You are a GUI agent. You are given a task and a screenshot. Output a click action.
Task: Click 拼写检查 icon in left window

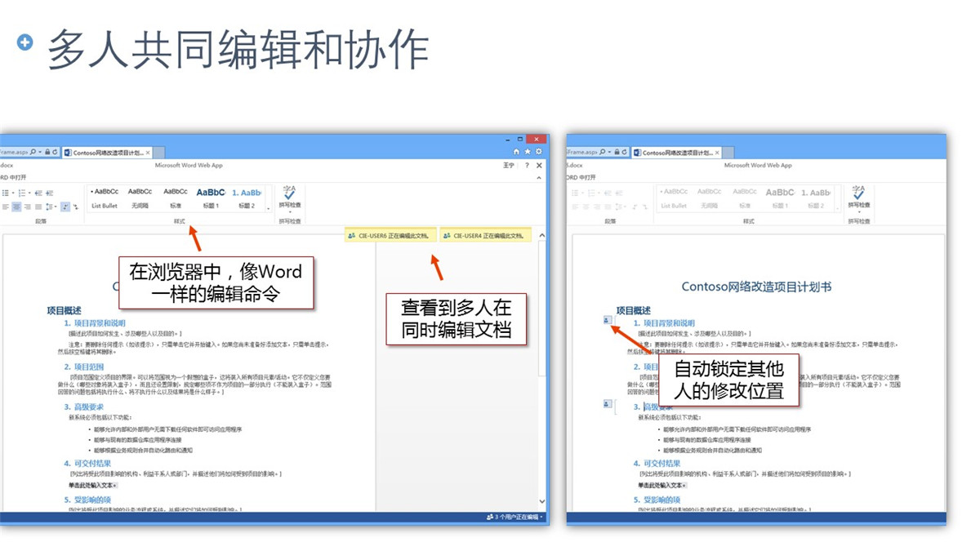[289, 195]
